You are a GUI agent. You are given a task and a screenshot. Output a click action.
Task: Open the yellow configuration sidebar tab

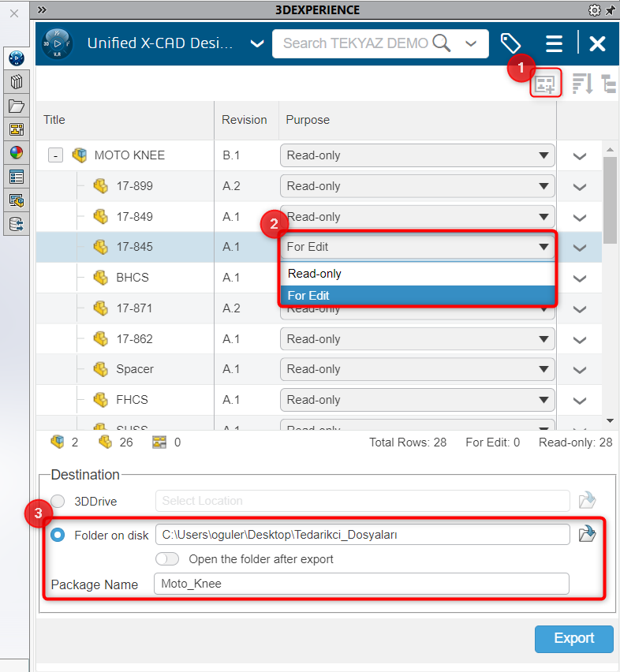(17, 129)
